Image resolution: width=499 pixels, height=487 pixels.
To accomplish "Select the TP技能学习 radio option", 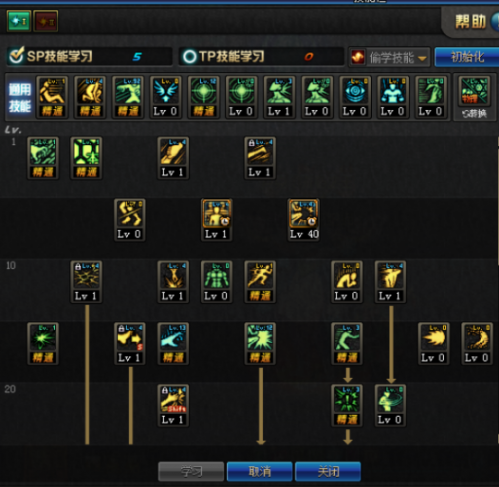I will (x=189, y=56).
